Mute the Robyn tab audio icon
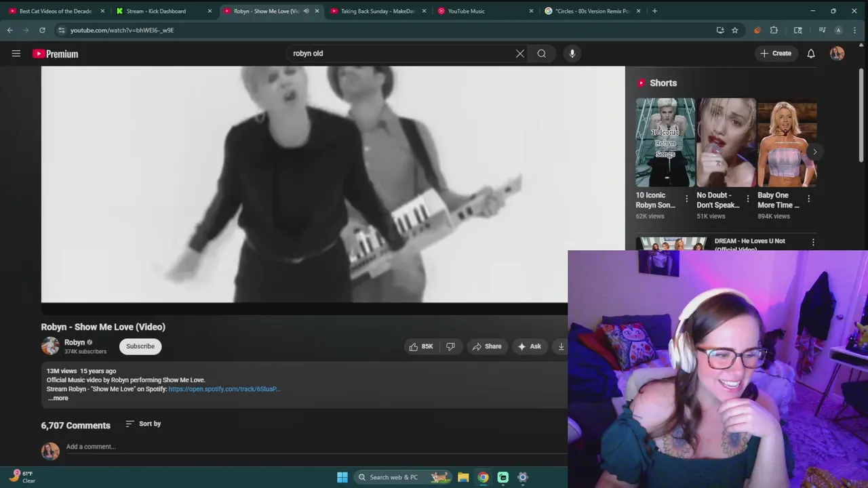Image resolution: width=868 pixels, height=488 pixels. point(306,11)
